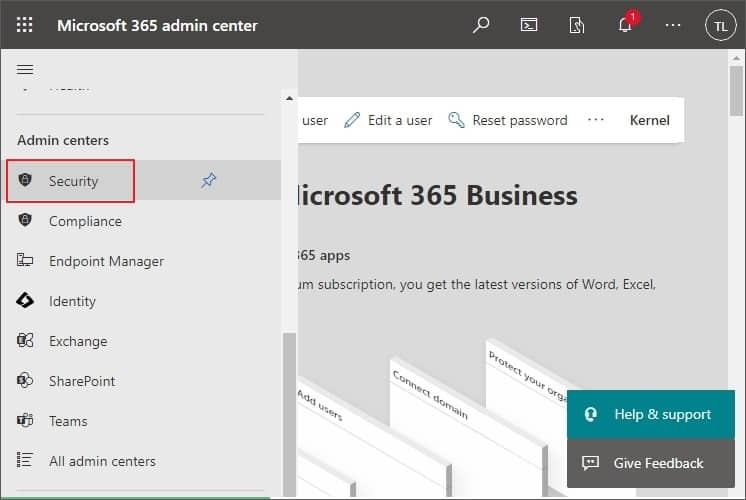Screen dimensions: 746x500
Task: Click the All admin centers list icon
Action: coord(25,460)
